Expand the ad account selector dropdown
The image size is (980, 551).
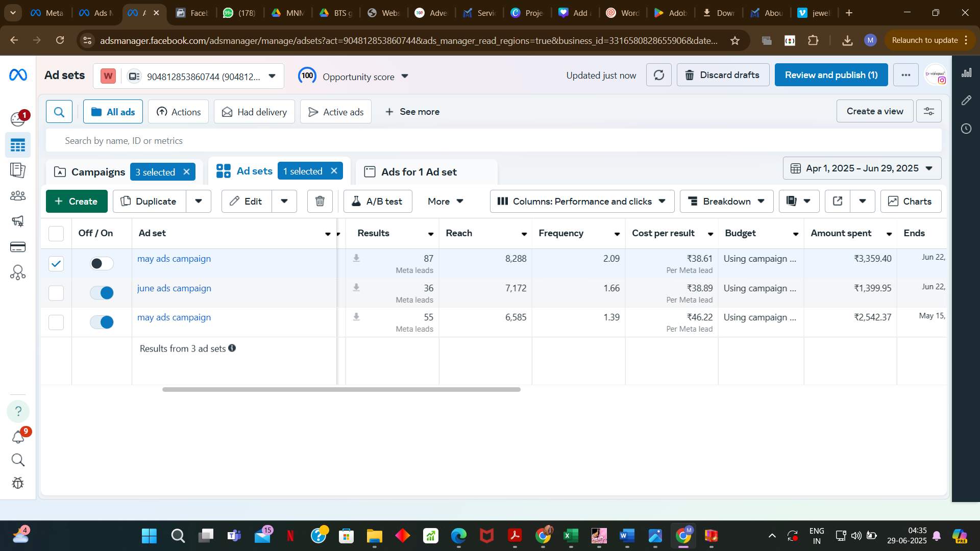point(272,77)
